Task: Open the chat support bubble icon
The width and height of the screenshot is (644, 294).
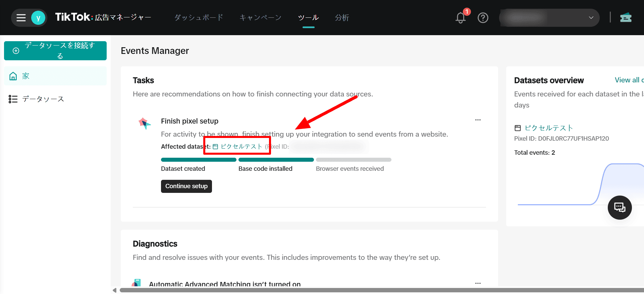Action: point(620,208)
